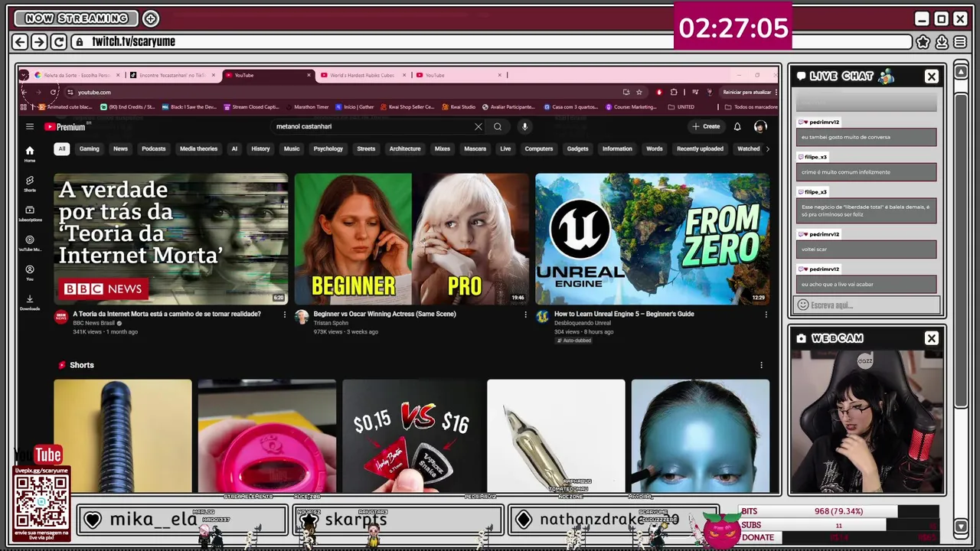Switch to World's Hardest Rubiks Cubes tab
980x551 pixels.
361,75
